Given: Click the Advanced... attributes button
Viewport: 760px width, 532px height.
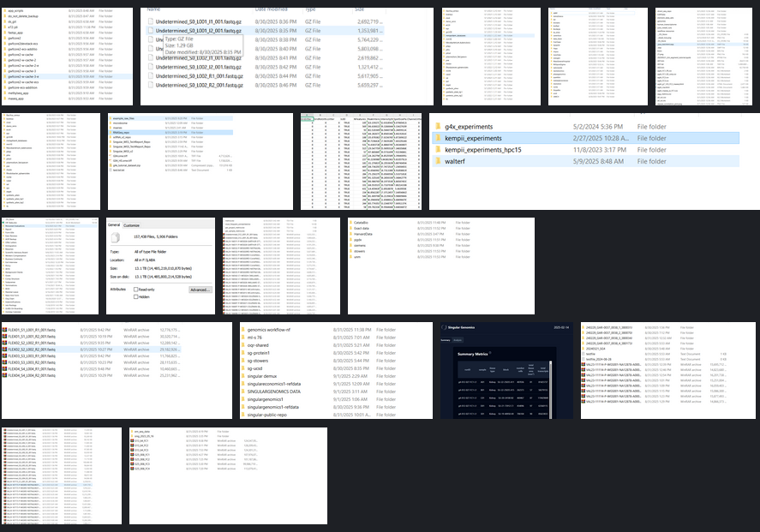Looking at the screenshot, I should pos(200,290).
